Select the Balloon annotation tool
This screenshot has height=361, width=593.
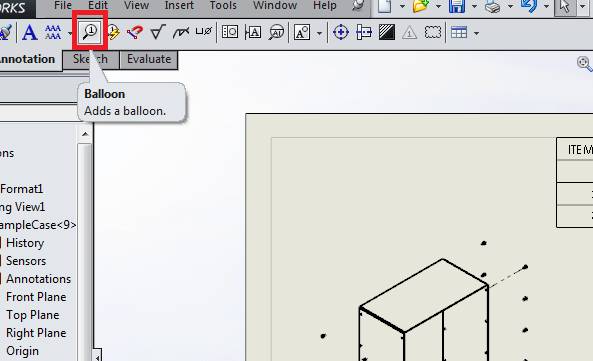(90, 32)
